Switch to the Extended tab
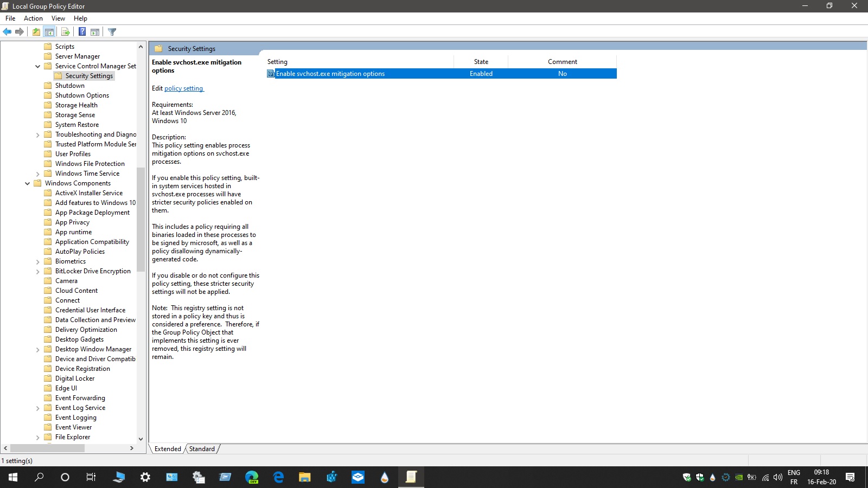The height and width of the screenshot is (488, 868). coord(168,449)
